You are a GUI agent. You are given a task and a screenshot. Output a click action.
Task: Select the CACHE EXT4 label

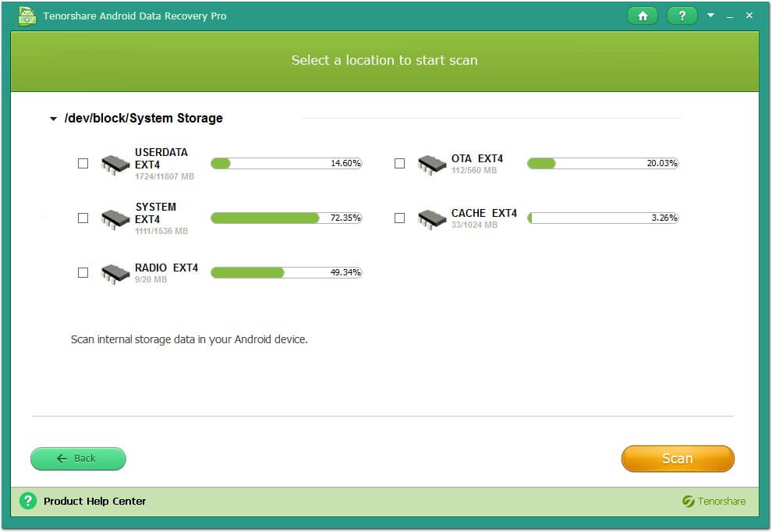pos(484,213)
